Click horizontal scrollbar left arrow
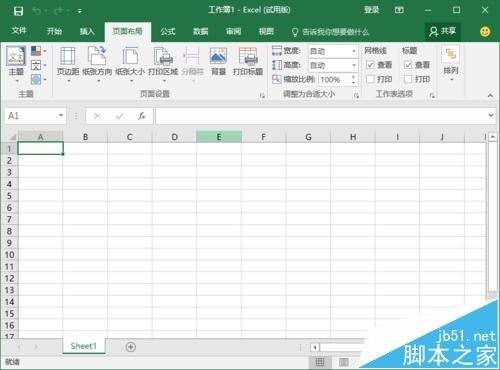The width and height of the screenshot is (500, 370). coord(315,347)
